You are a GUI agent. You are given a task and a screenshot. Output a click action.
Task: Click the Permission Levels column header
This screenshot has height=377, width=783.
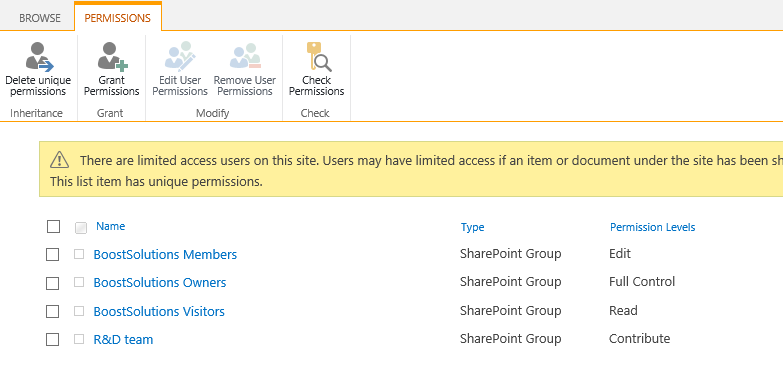pyautogui.click(x=653, y=227)
